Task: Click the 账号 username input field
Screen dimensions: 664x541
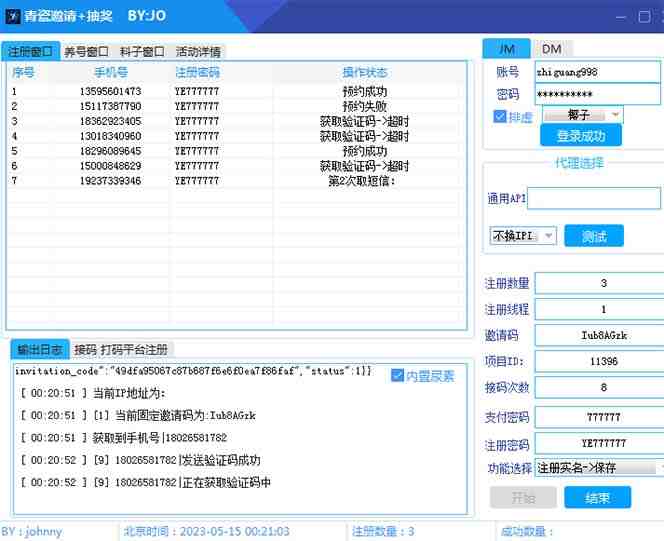Action: click(x=597, y=72)
